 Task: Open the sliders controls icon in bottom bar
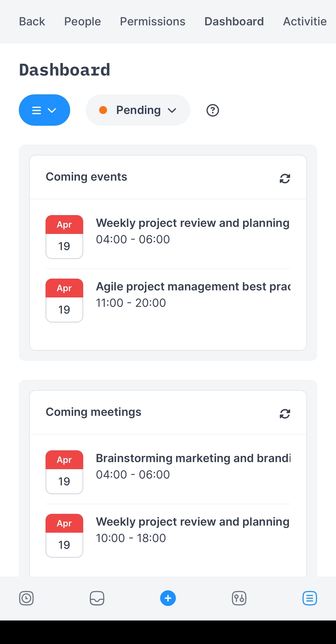click(x=239, y=598)
